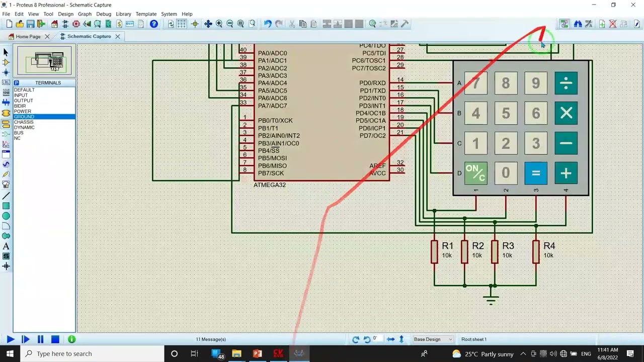Click the Copy to clipboard icon
Image resolution: width=644 pixels, height=362 pixels.
pos(303,24)
